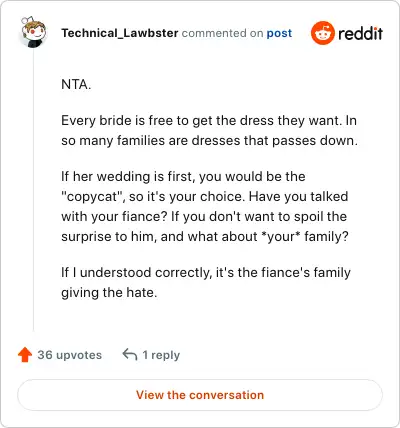Click the gray "commented on" text
The width and height of the screenshot is (400, 428).
pos(222,33)
